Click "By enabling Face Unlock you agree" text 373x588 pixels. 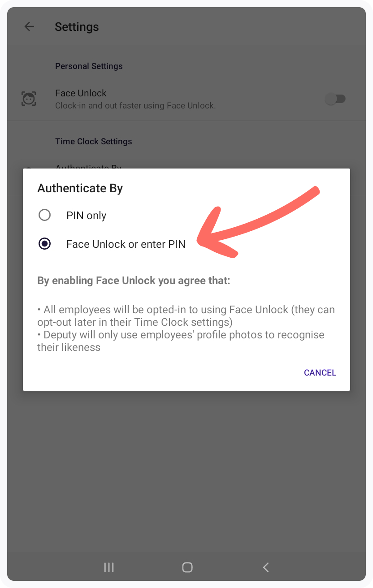click(x=134, y=281)
